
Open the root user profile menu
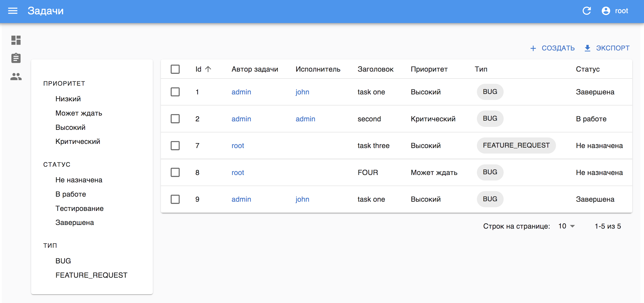coord(615,11)
